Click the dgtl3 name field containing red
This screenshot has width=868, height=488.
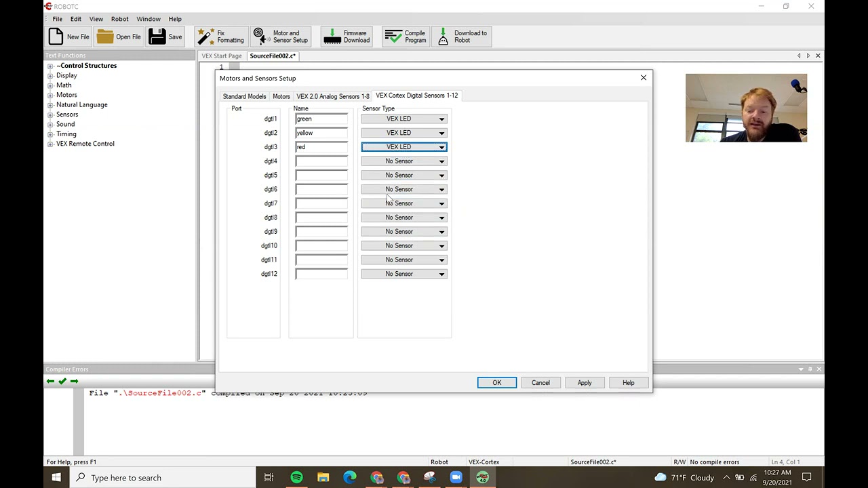[x=321, y=147]
